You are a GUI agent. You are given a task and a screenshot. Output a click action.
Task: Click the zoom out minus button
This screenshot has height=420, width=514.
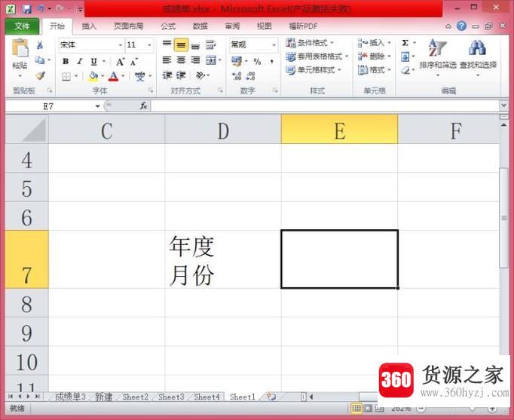pos(421,409)
